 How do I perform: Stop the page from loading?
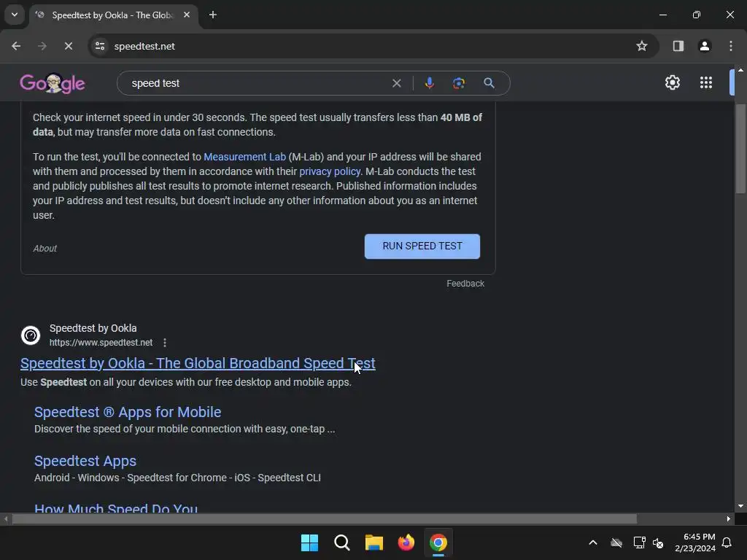(68, 46)
